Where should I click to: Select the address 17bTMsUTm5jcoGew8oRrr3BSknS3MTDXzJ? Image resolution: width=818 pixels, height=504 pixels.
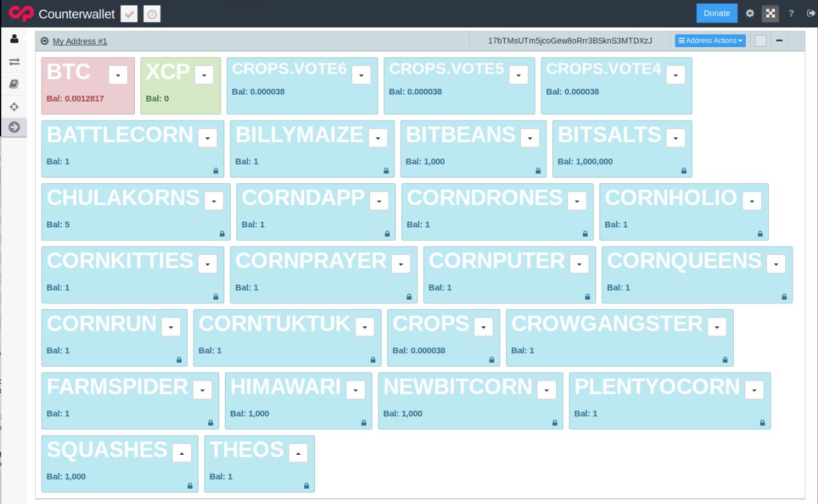570,41
